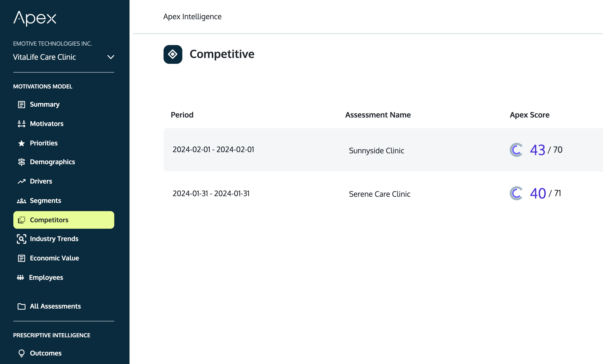This screenshot has width=603, height=364.
Task: Click the Outcomes lightbulb icon
Action: 22,353
